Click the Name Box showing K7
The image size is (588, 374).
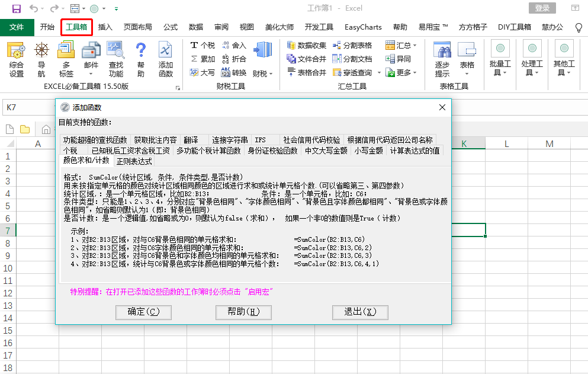28,108
